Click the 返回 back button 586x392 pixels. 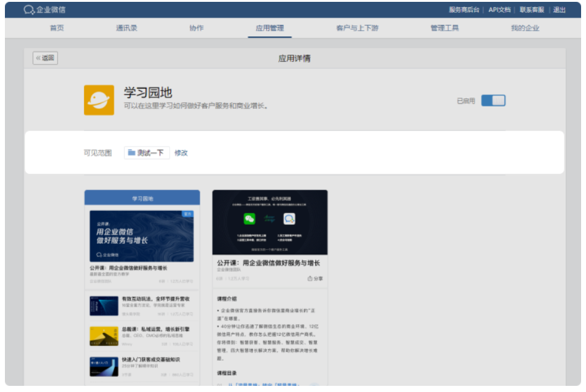click(x=45, y=58)
